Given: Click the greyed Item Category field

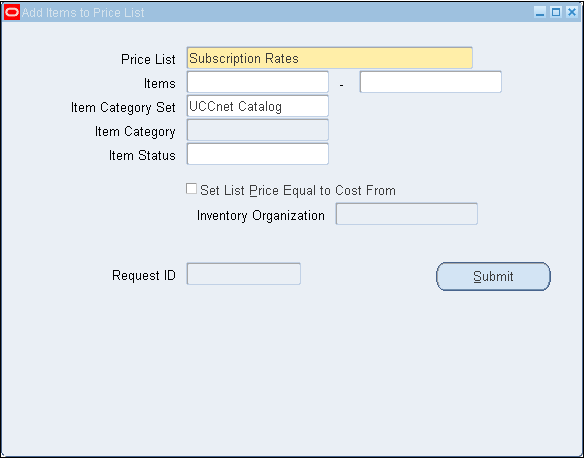Looking at the screenshot, I should (258, 130).
